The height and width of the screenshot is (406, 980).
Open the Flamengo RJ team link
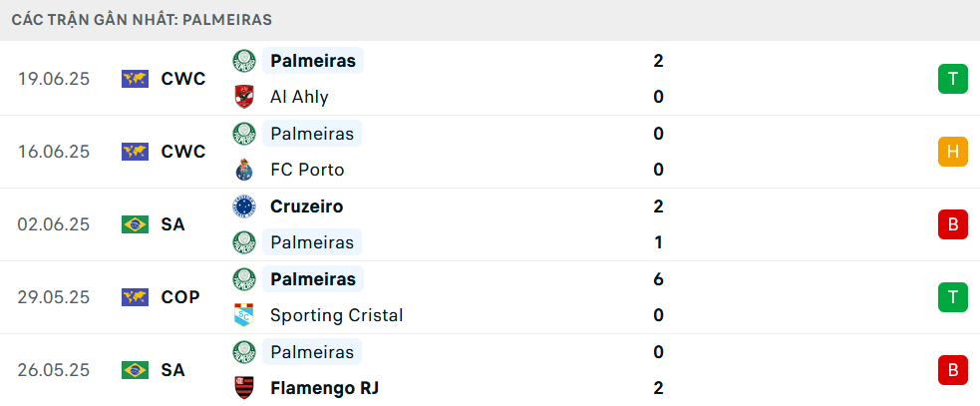[x=324, y=388]
